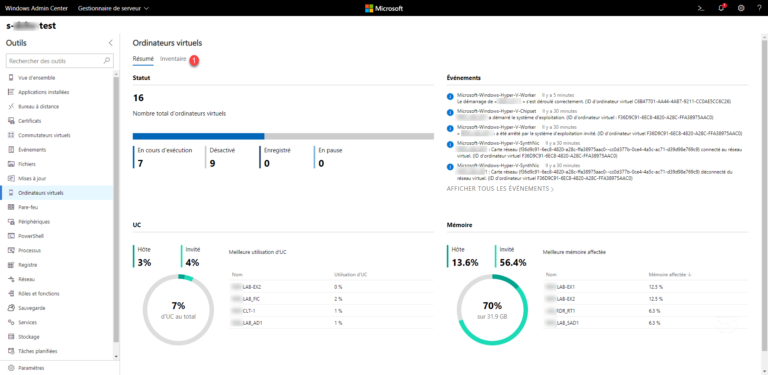768x375 pixels.
Task: Click the virtual machines status progress bar
Action: (283, 136)
